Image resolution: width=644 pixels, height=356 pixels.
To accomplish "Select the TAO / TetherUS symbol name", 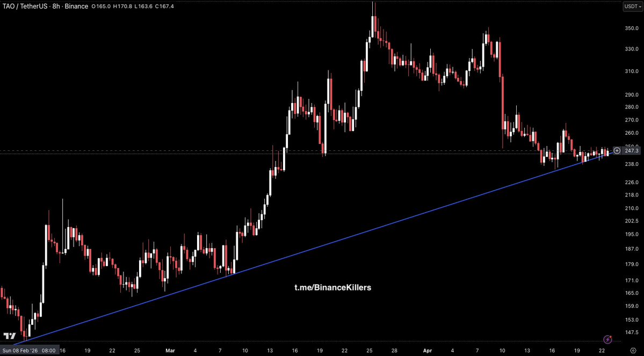I will 25,6.
